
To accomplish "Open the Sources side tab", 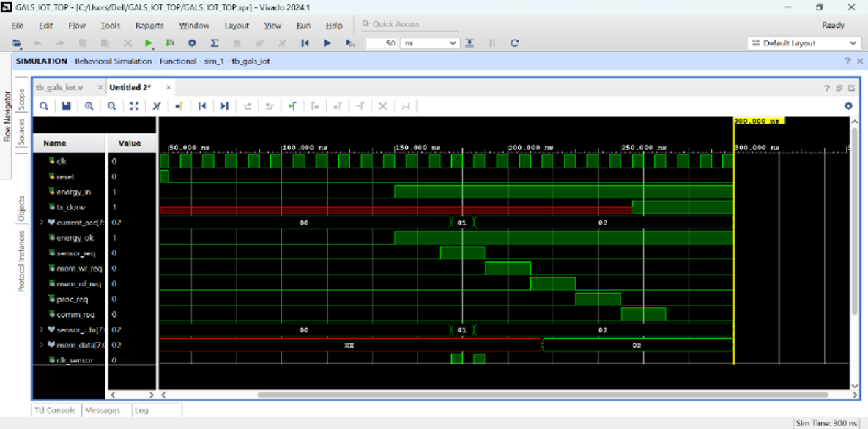I will point(21,132).
